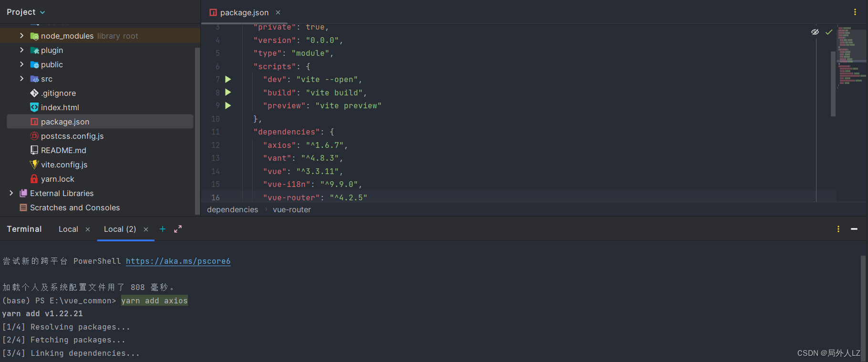Click the "vant" dependency line

303,158
